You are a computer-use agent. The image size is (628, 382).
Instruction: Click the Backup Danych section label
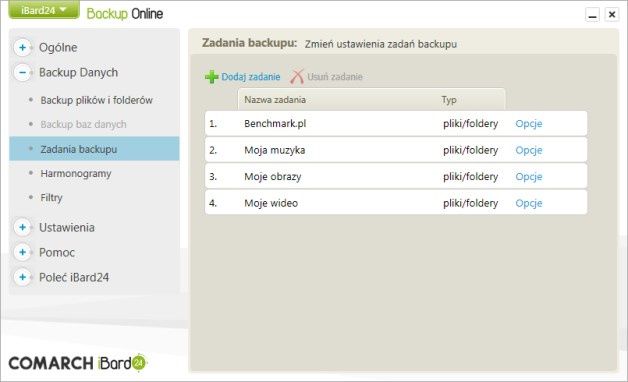tap(78, 72)
